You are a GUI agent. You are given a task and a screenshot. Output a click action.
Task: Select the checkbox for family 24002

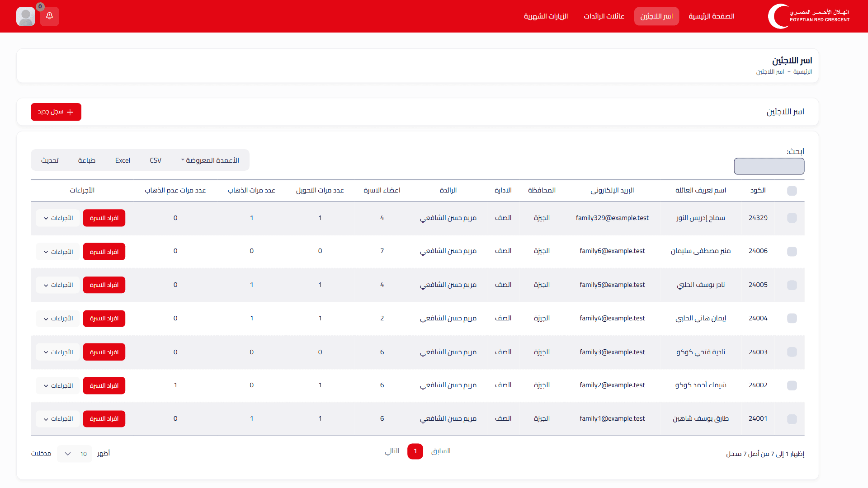(x=792, y=385)
